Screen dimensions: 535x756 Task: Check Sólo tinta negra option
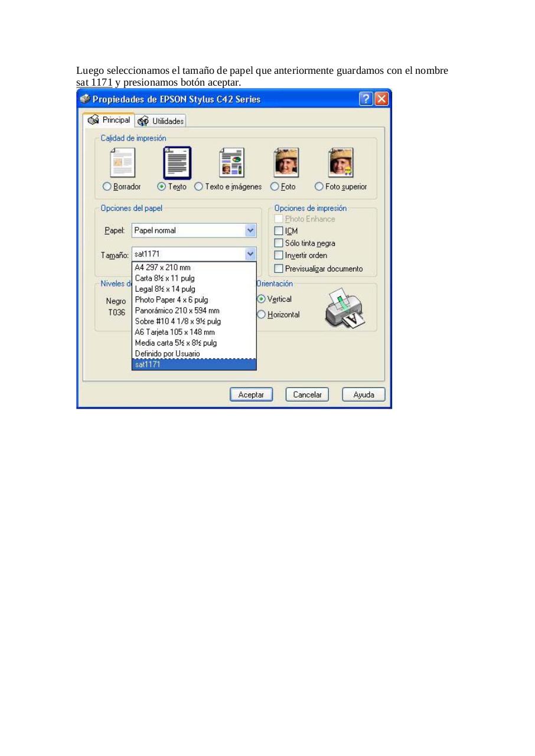[278, 243]
